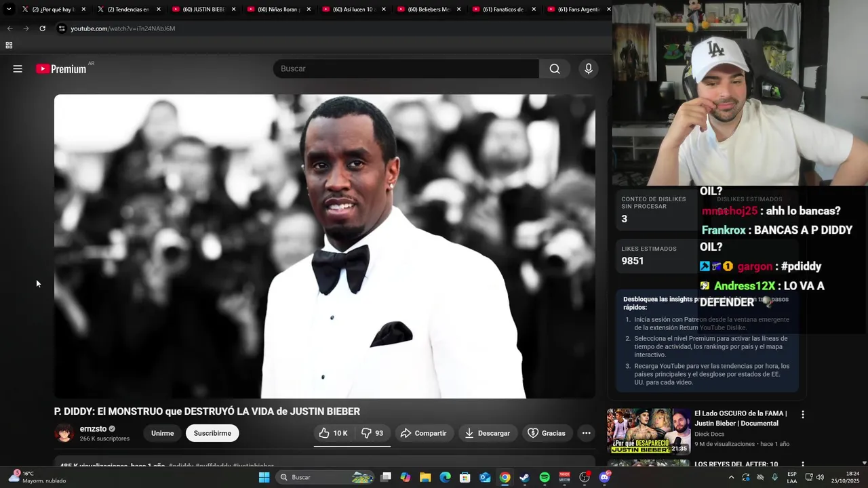Open the El Lado OSCURO de la FAMA title

click(x=741, y=418)
